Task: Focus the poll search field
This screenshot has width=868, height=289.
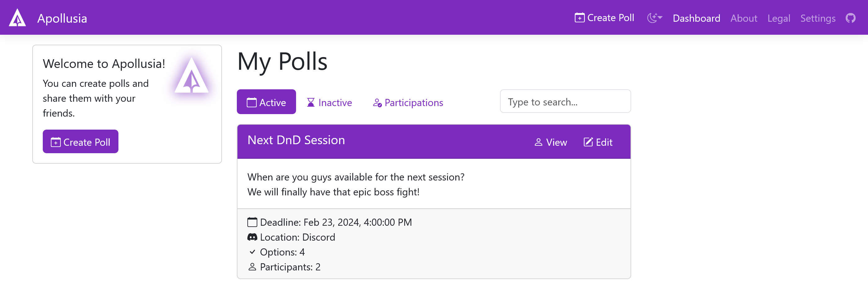Action: tap(565, 101)
